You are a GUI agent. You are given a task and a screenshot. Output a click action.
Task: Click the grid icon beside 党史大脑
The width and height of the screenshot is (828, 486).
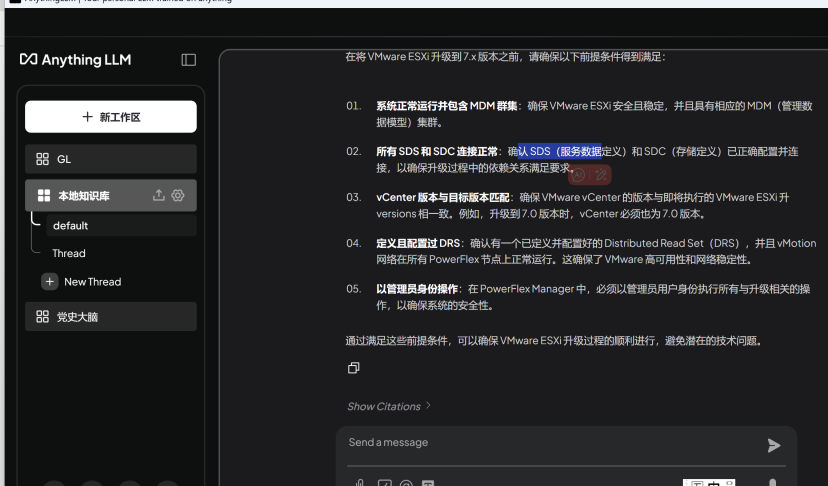pyautogui.click(x=42, y=316)
